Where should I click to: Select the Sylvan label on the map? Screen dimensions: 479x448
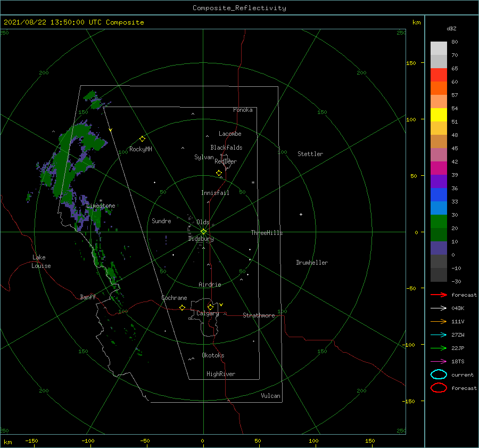pyautogui.click(x=204, y=157)
